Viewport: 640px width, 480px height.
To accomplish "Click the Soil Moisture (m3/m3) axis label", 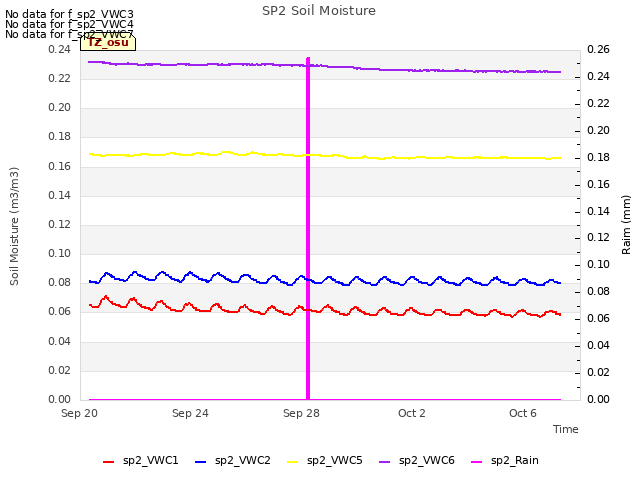I will pyautogui.click(x=14, y=226).
